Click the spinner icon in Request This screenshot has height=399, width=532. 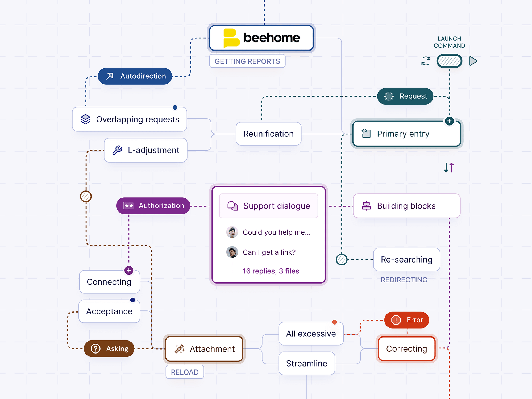pyautogui.click(x=389, y=96)
